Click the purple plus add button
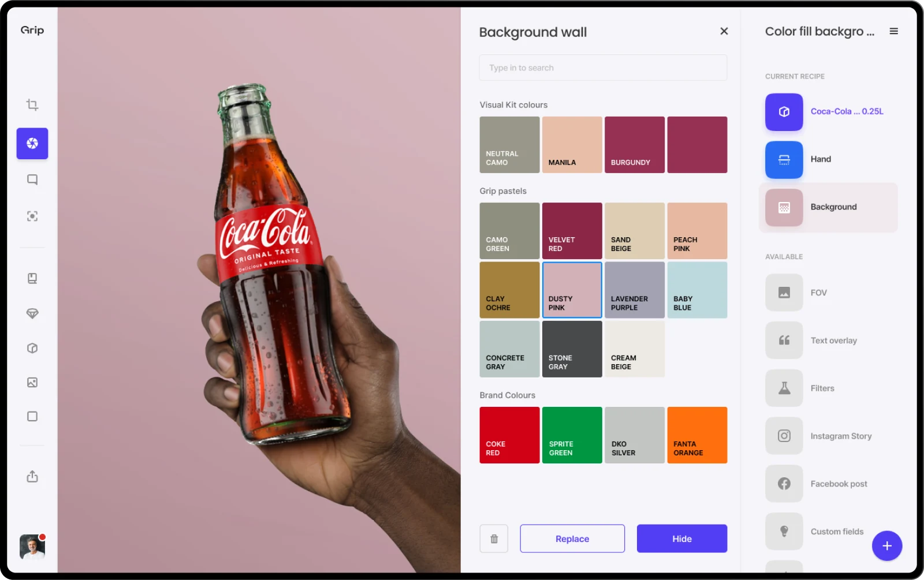 pyautogui.click(x=887, y=546)
